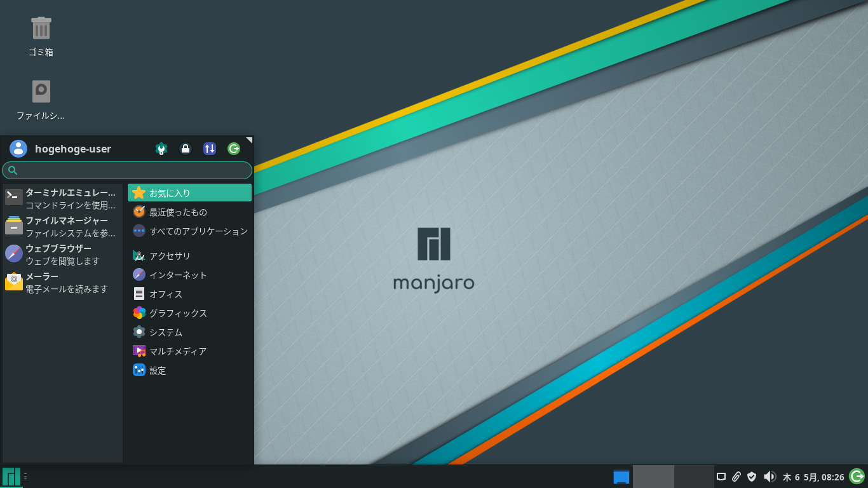Viewport: 868px width, 488px height.
Task: Click inside the menu search field
Action: pos(127,170)
